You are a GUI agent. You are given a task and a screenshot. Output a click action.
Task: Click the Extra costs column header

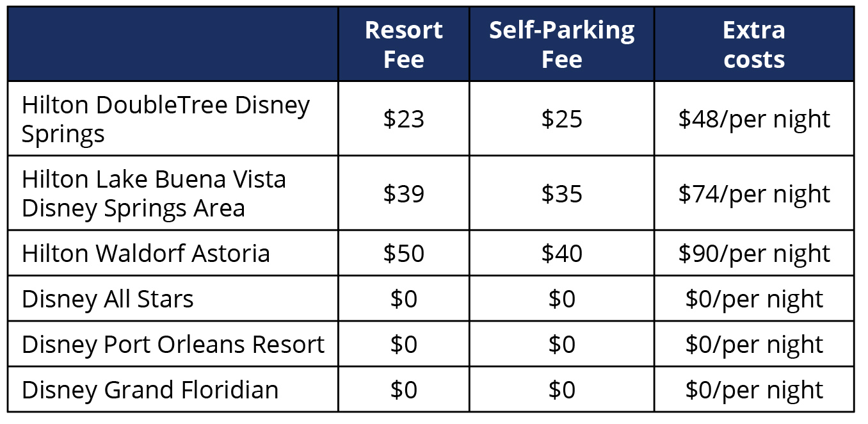coord(754,44)
